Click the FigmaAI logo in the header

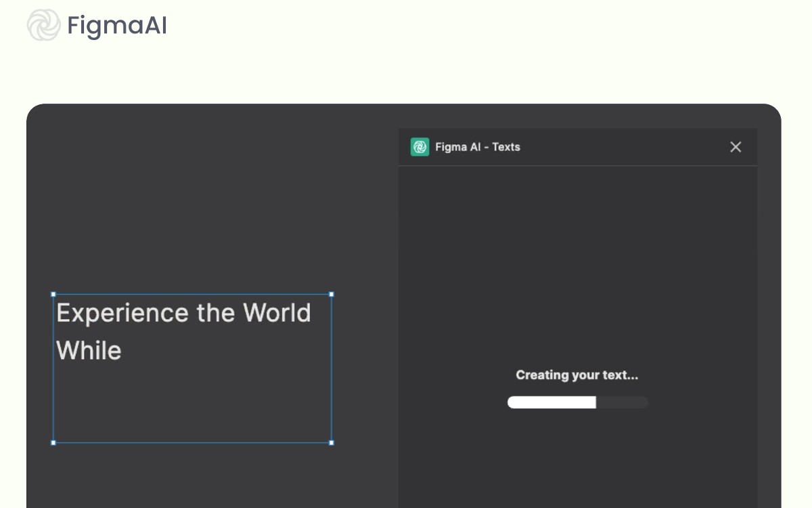(x=97, y=26)
